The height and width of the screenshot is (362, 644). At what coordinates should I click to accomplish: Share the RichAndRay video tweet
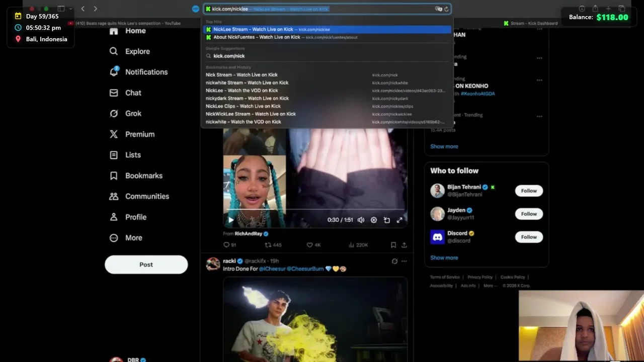click(404, 245)
